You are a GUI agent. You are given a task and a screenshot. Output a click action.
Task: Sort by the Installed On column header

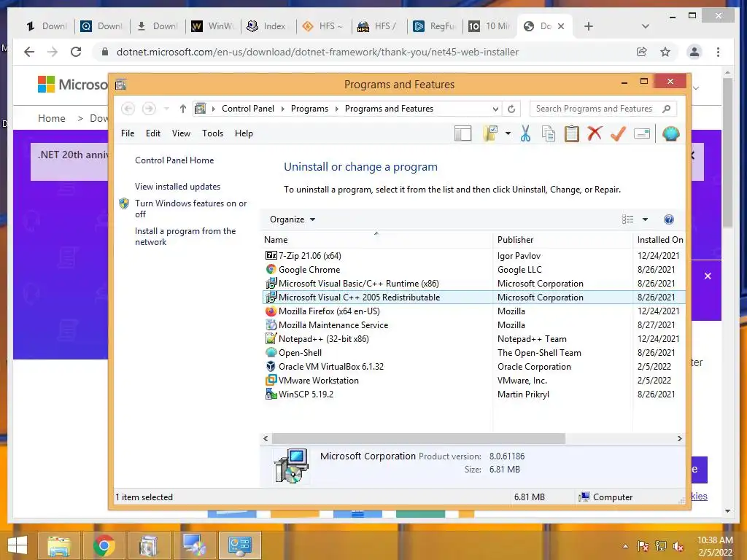(659, 240)
